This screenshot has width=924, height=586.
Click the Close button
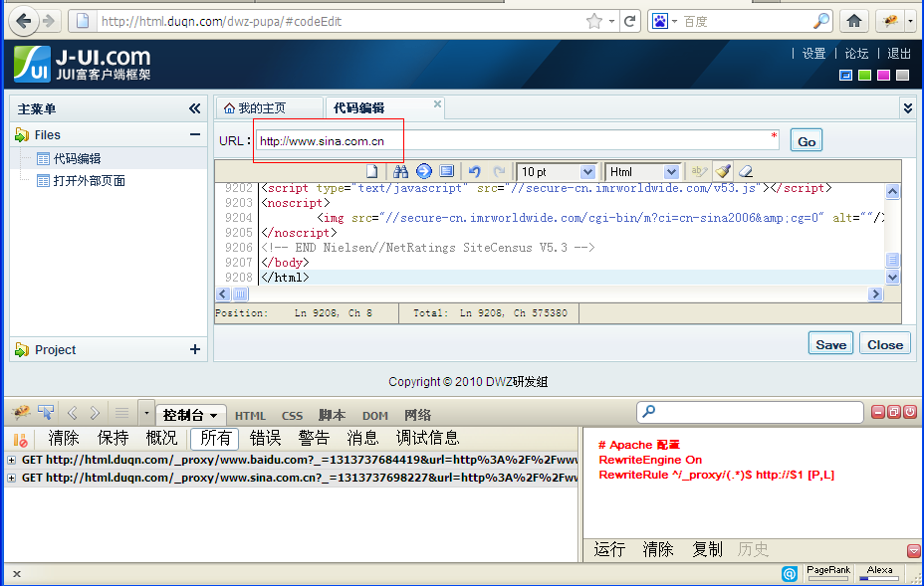pos(885,344)
